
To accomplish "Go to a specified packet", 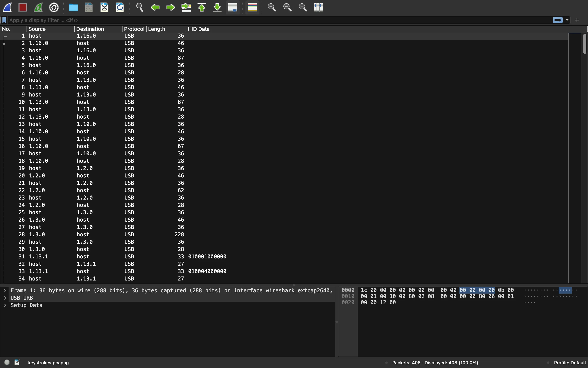I will tap(186, 8).
